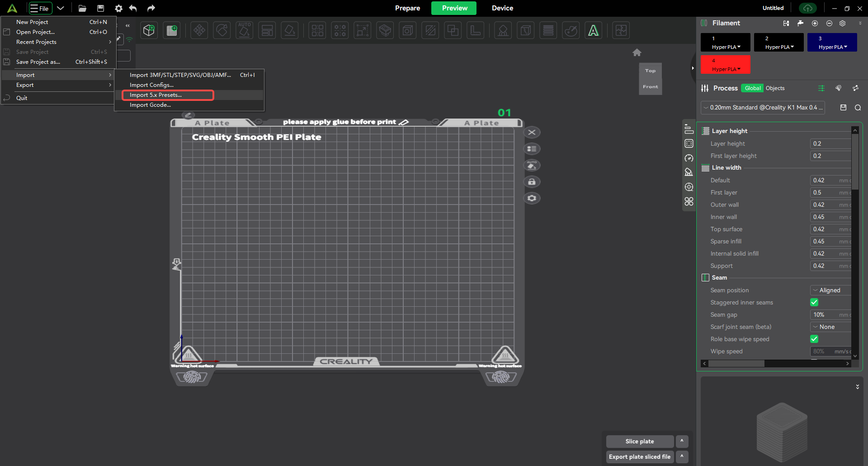Open the 0.20mm Standard process preset dropdown
868x466 pixels.
(x=763, y=108)
